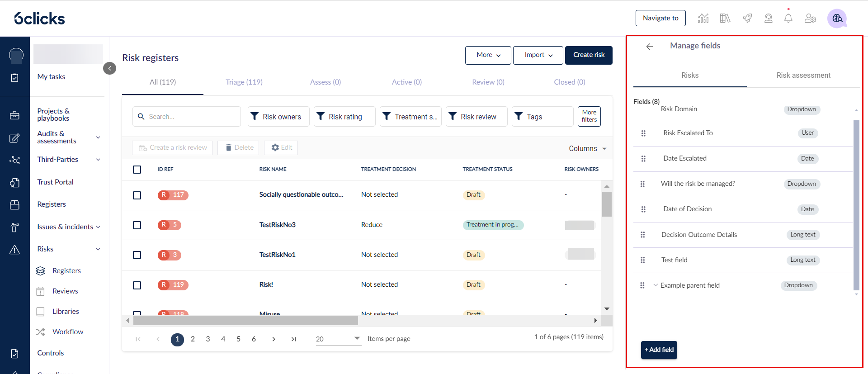Switch to the Review (0) tab
Image resolution: width=868 pixels, height=374 pixels.
coord(488,82)
